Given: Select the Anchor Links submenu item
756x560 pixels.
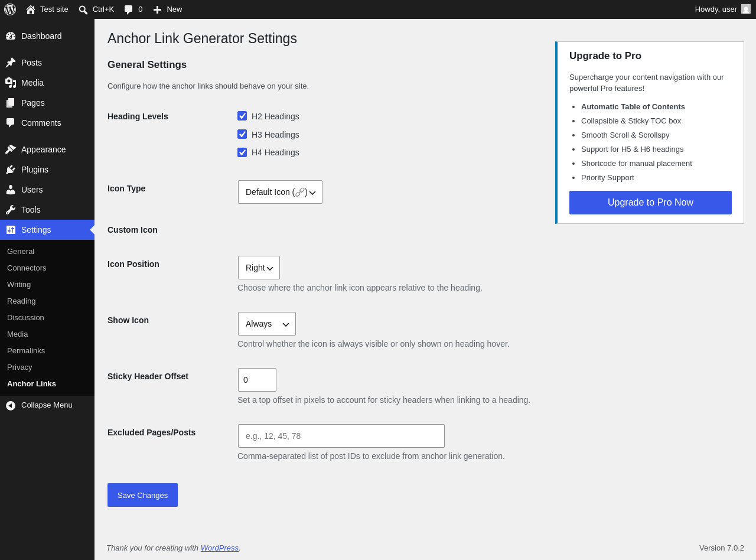Looking at the screenshot, I should point(31,383).
